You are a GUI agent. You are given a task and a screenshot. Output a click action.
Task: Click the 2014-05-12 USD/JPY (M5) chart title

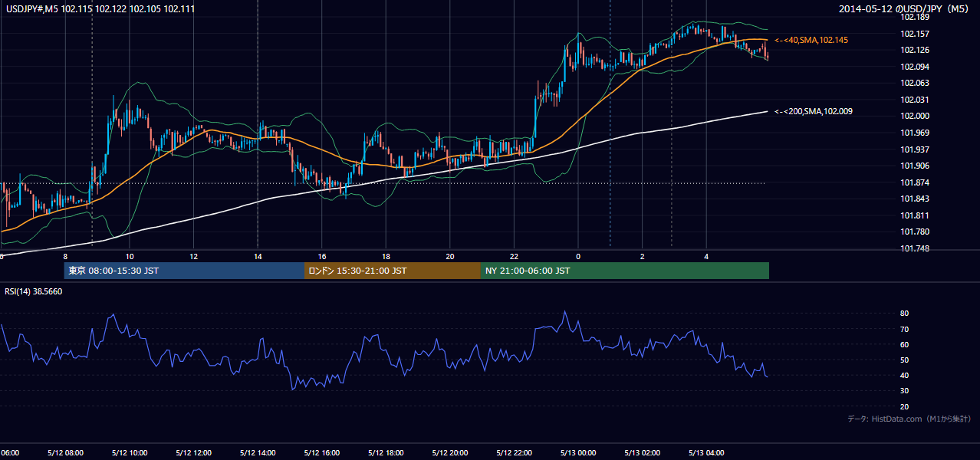pyautogui.click(x=905, y=9)
